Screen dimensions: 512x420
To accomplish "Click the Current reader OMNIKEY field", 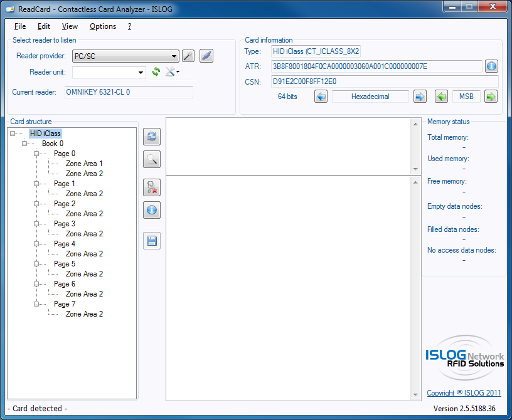I will [129, 92].
